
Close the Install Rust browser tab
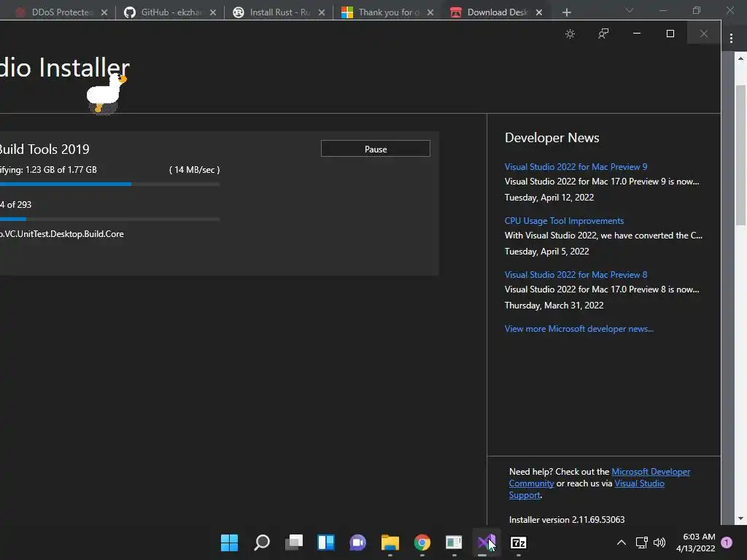point(322,12)
